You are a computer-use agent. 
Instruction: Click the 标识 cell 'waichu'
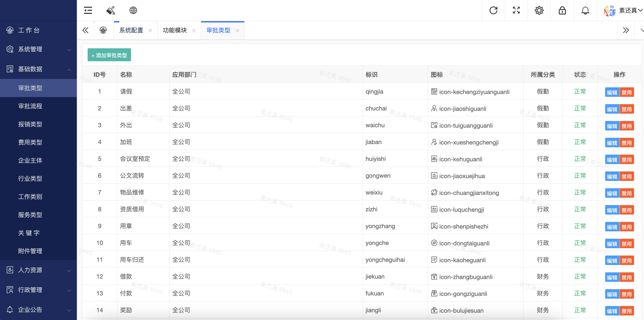375,125
